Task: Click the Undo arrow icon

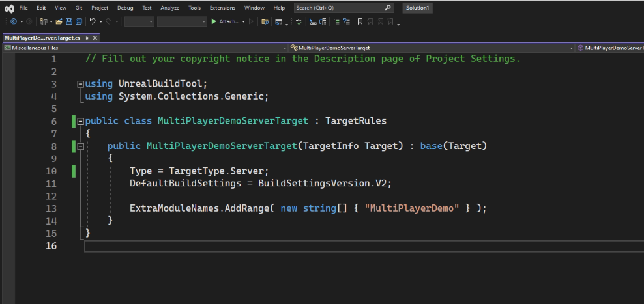Action: click(x=93, y=21)
